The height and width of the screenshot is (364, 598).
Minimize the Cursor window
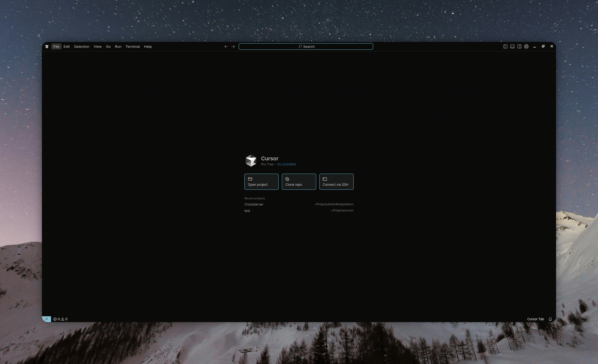coord(535,46)
